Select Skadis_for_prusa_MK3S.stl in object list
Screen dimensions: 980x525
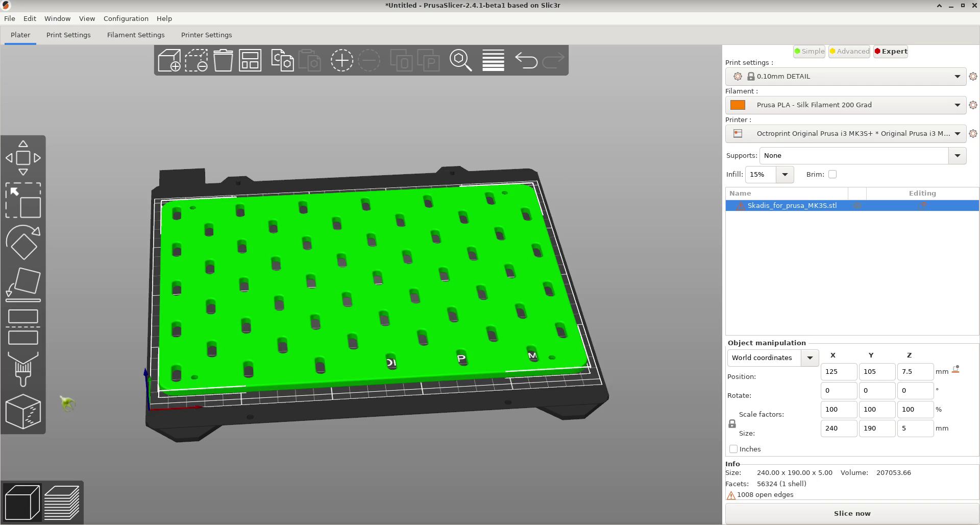(792, 205)
